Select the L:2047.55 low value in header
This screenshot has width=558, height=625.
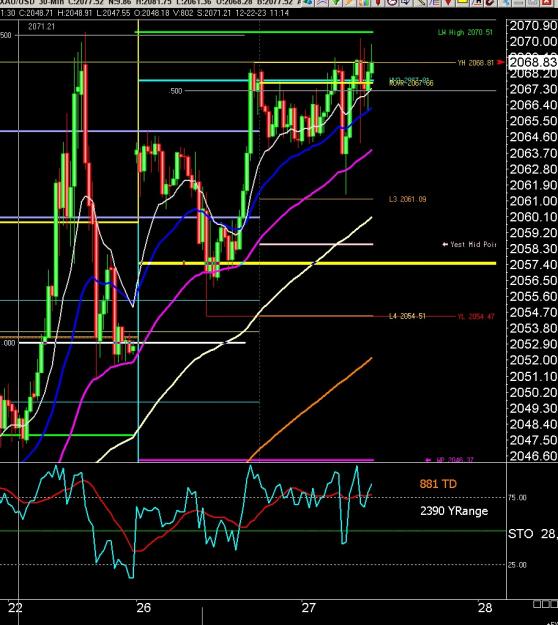coord(113,13)
